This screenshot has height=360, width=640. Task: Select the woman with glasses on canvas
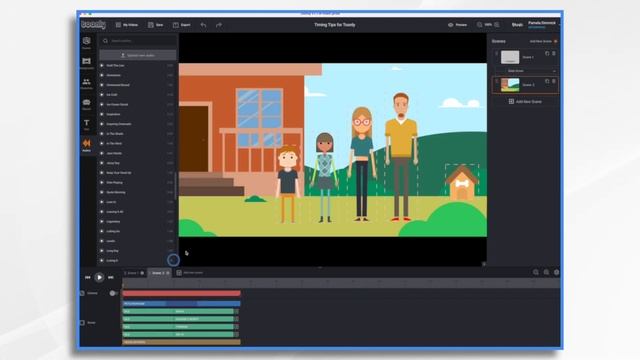[362, 164]
